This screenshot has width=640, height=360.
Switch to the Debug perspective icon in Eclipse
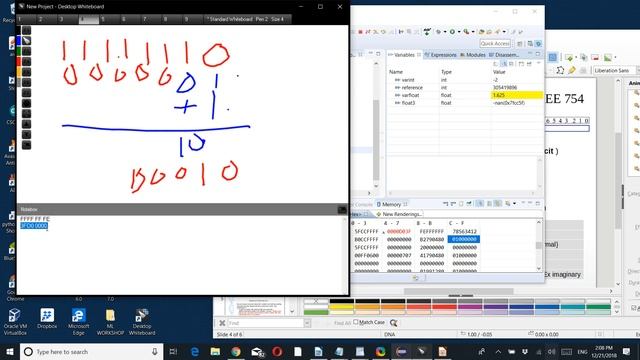(538, 44)
